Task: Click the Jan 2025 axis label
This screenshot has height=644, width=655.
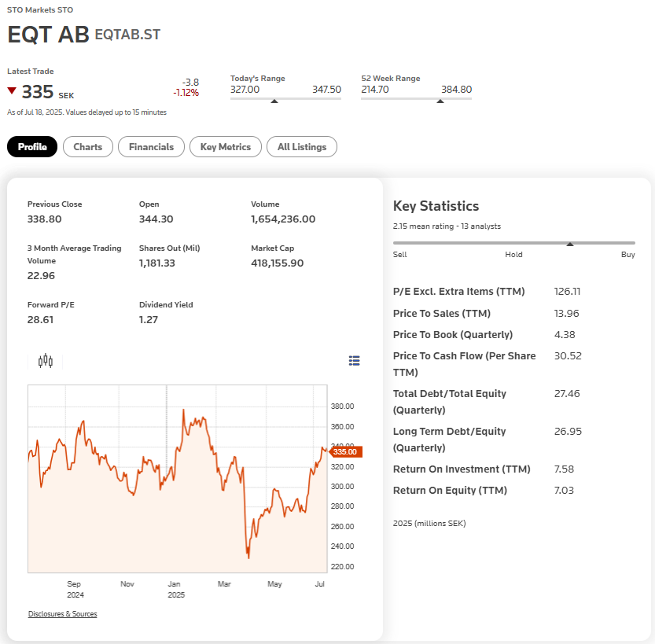Action: pyautogui.click(x=176, y=589)
